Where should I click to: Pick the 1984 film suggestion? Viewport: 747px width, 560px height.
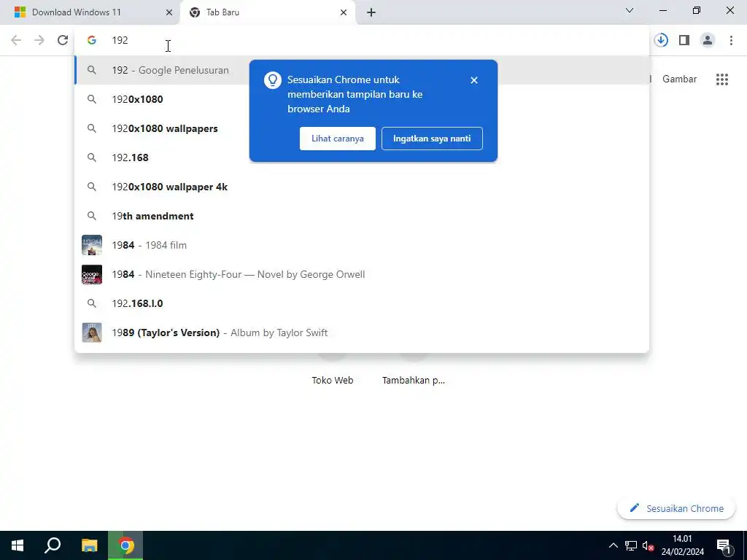point(362,245)
